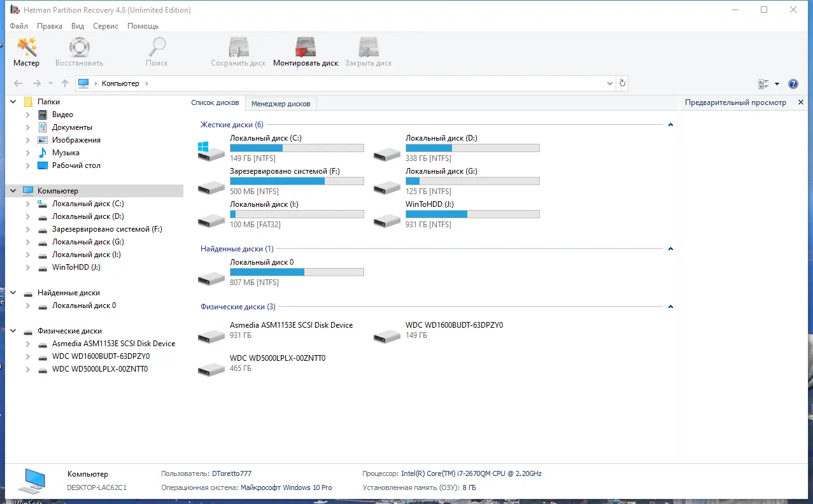Click the back navigation arrow
This screenshot has height=504, width=813.
(x=18, y=83)
